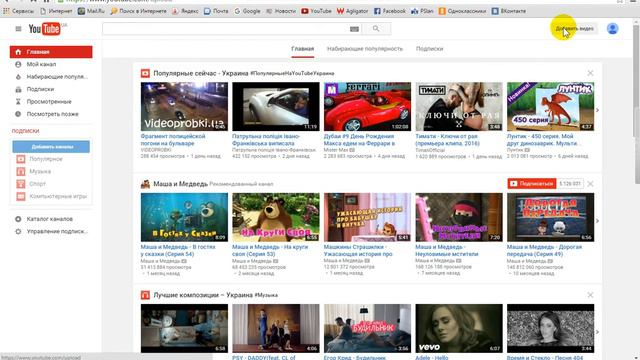Screen dimensions: 640x360
Task: Open the Лунтик 450 серия thumbnail
Action: (551, 107)
